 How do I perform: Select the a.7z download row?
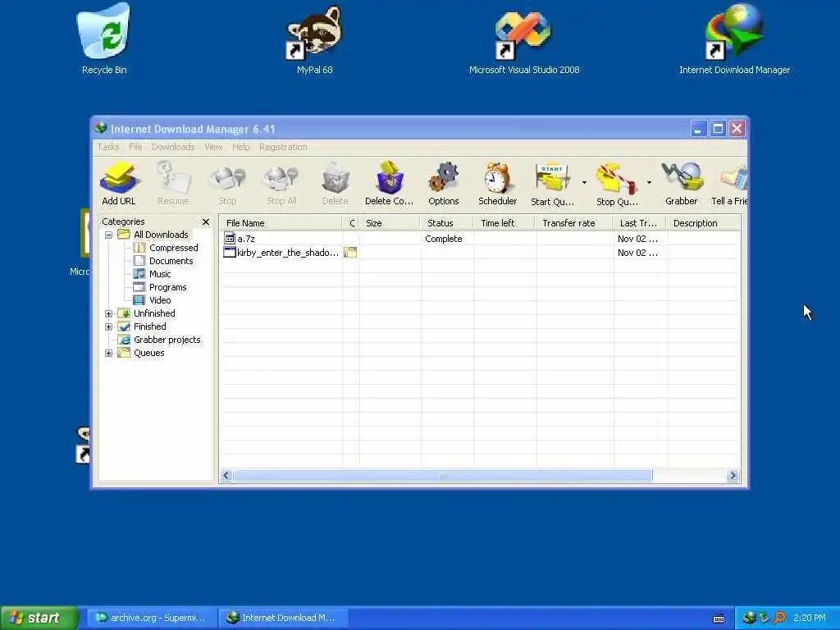pyautogui.click(x=480, y=239)
